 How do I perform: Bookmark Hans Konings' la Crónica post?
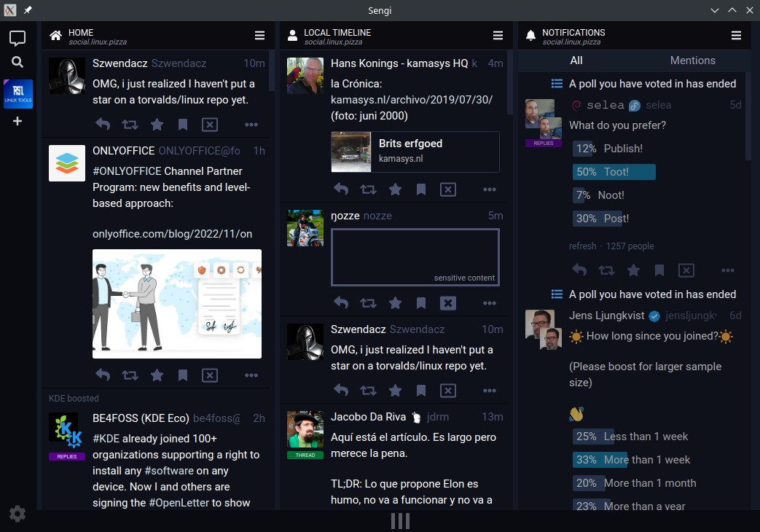point(421,189)
